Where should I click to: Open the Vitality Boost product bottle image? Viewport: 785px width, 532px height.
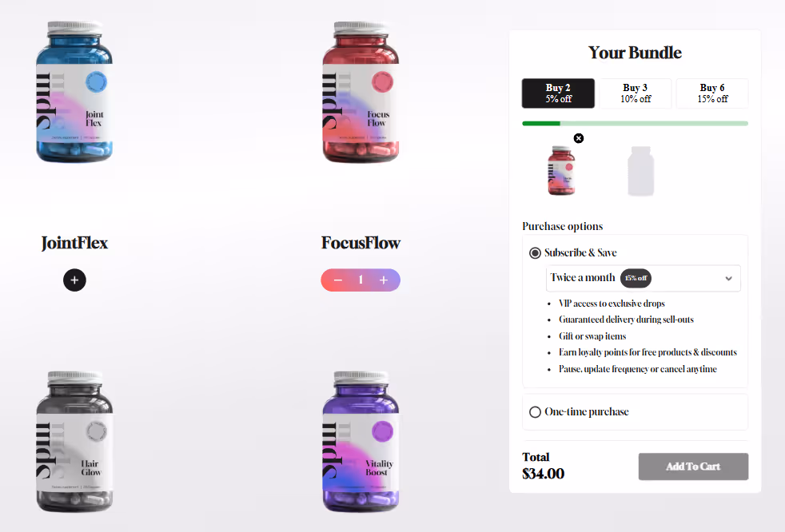361,442
